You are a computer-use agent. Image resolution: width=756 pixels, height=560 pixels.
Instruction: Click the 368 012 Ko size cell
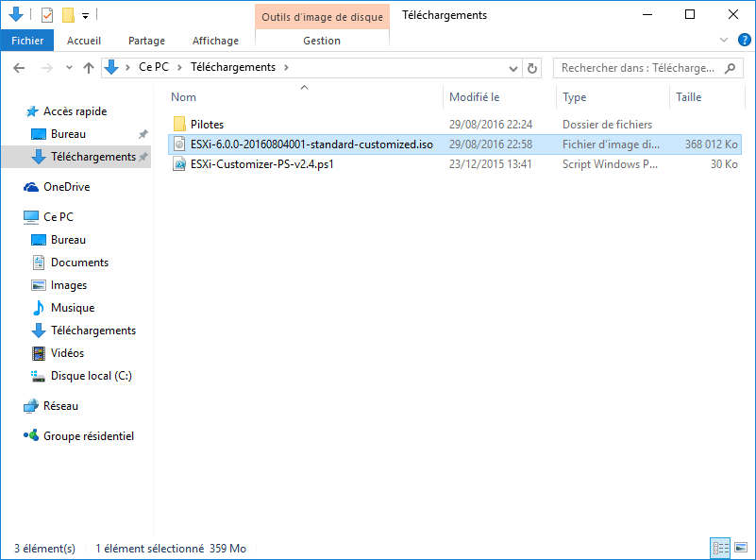click(x=711, y=144)
